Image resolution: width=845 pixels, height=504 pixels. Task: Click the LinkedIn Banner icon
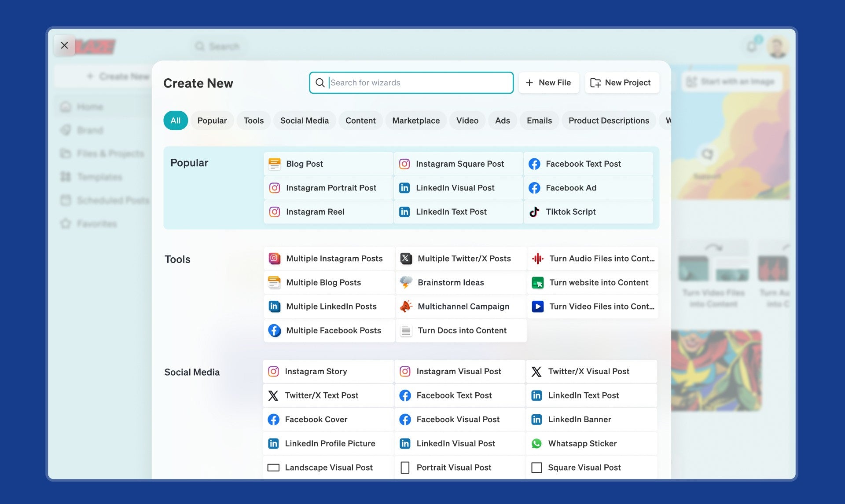536,420
